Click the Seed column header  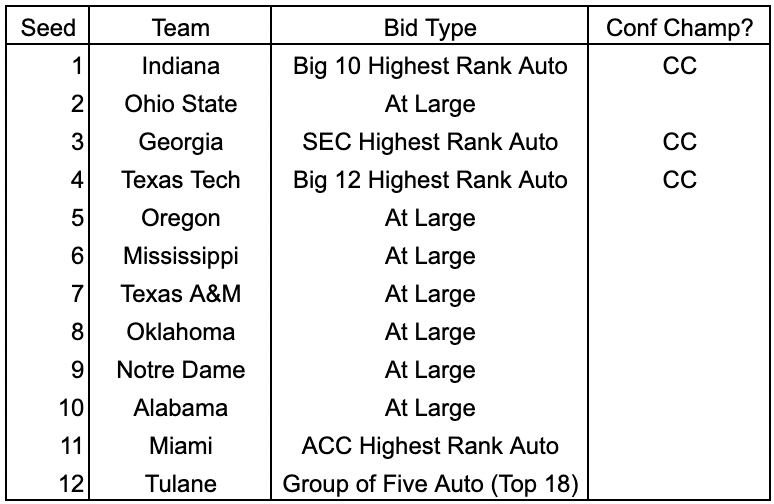pos(48,27)
